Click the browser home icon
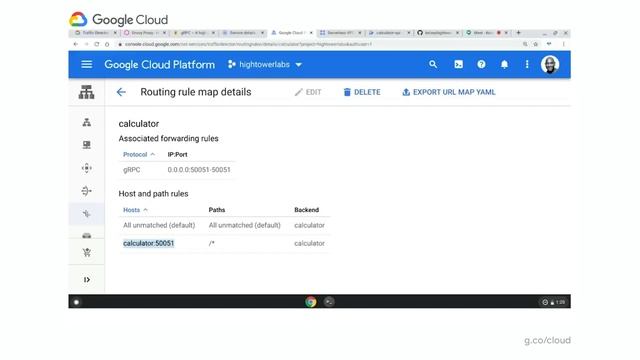The image size is (640, 360). click(x=107, y=44)
